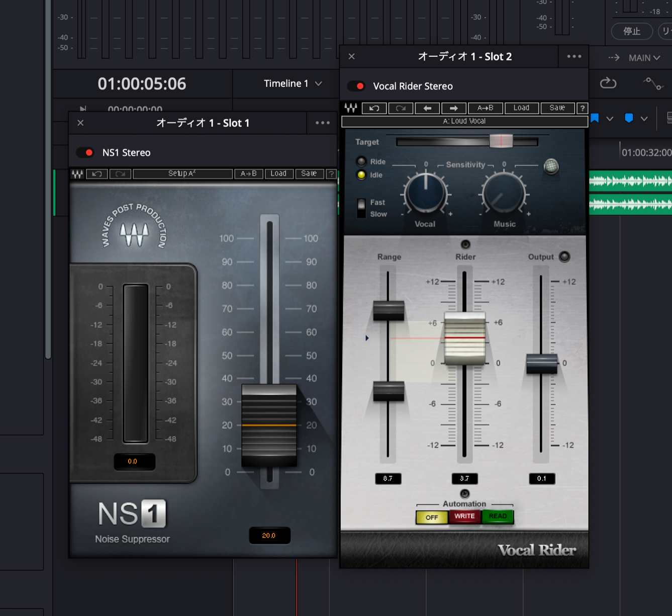Click the NS1 attenuation meter readout 0.0

[x=134, y=461]
